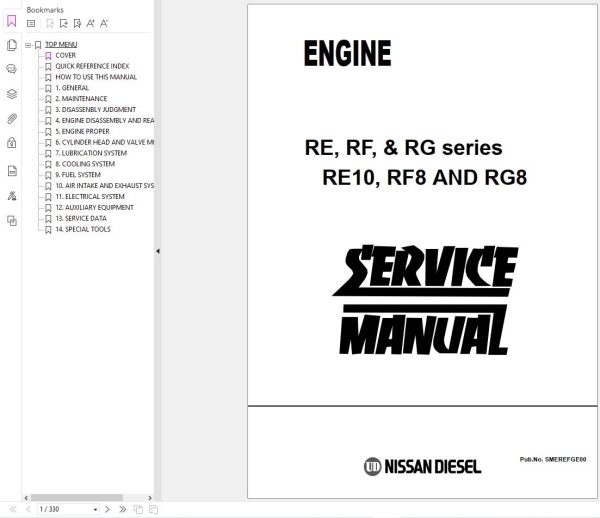
Task: Open the Layers panel icon in sidebar
Action: 11,94
